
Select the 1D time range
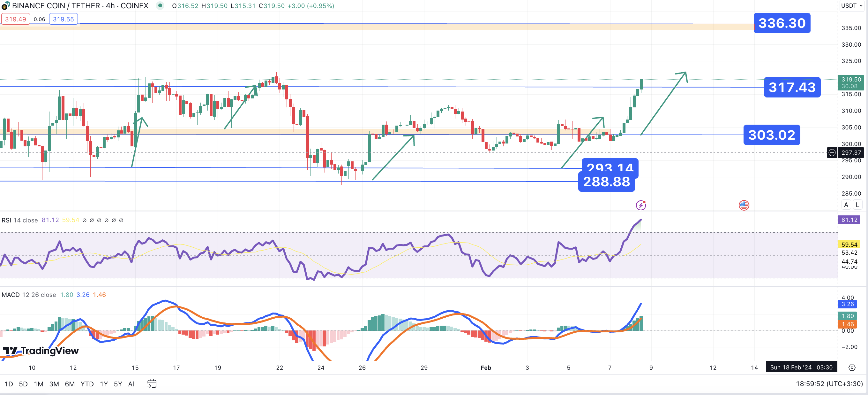(x=9, y=384)
